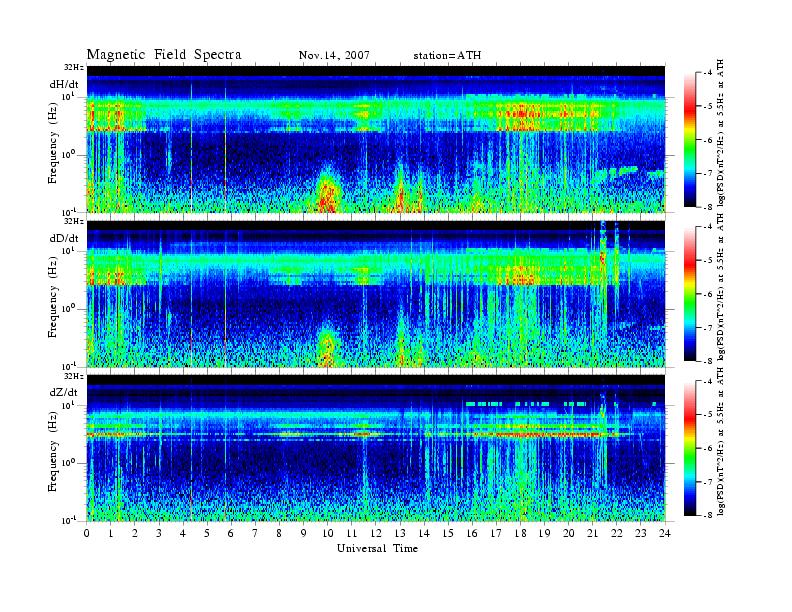
Task: Click the "32Hz" tick of the dH/dt panel
Action: coord(74,67)
